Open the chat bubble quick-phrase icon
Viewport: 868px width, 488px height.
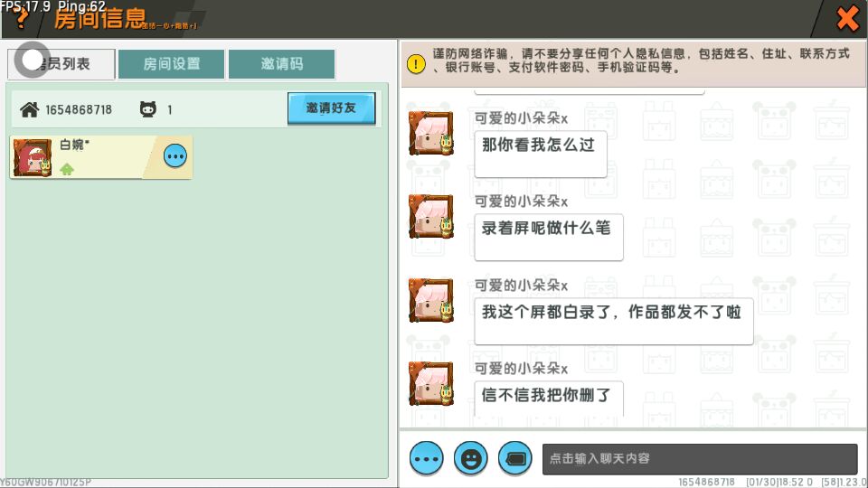point(514,459)
